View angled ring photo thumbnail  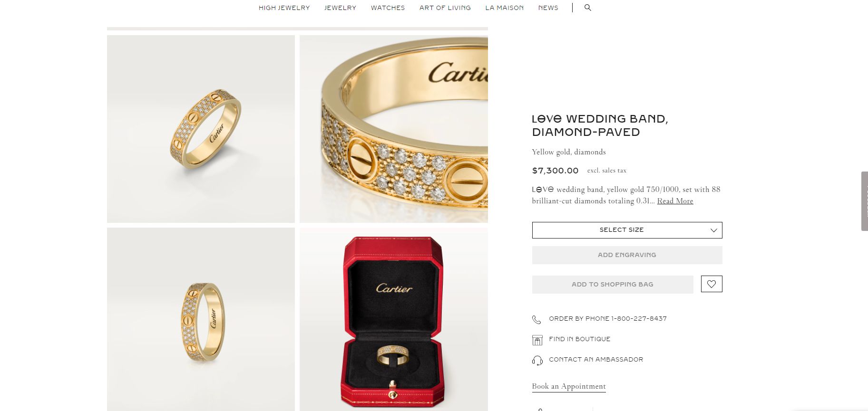pos(201,129)
